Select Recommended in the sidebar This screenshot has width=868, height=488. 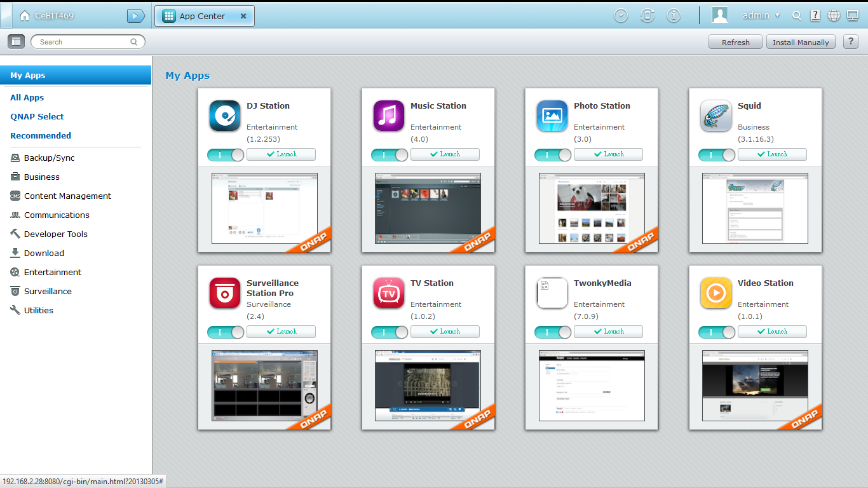[41, 135]
